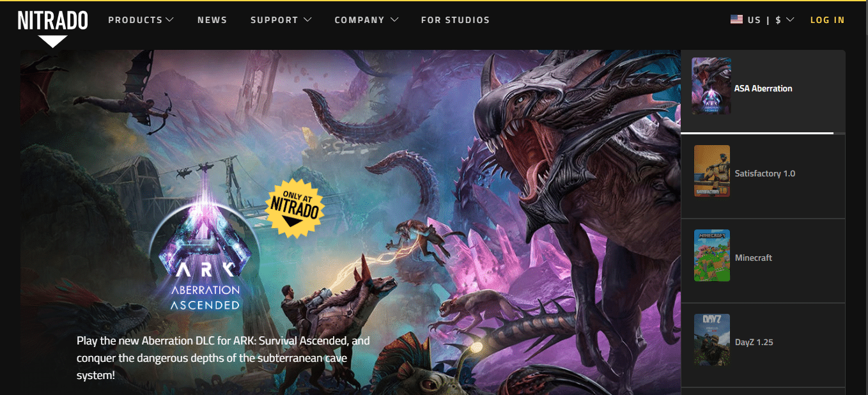Select the ASA Aberration slide title
Screen dimensions: 868x395
click(x=763, y=88)
